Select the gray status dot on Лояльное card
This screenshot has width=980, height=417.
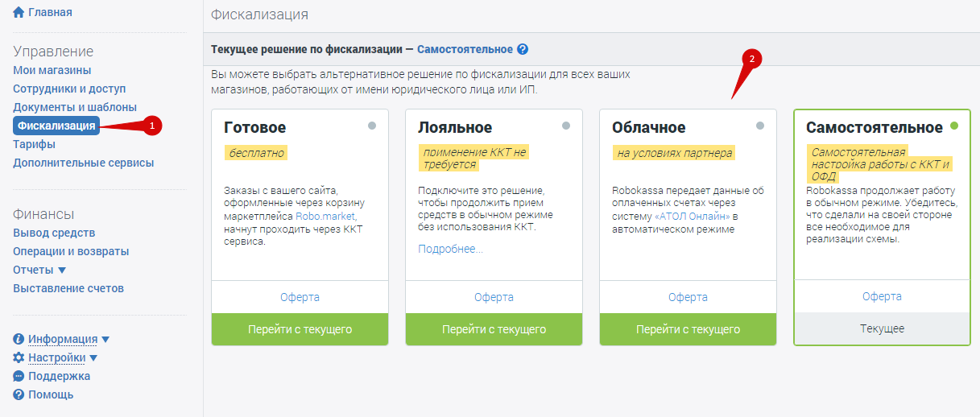(x=566, y=126)
